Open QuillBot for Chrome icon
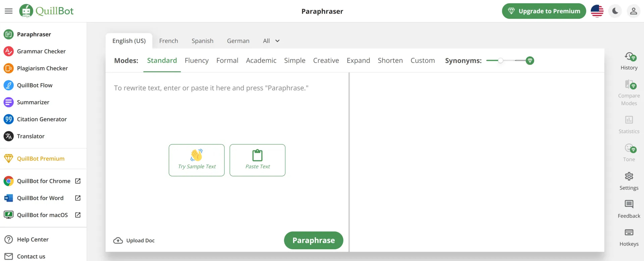 [x=8, y=181]
